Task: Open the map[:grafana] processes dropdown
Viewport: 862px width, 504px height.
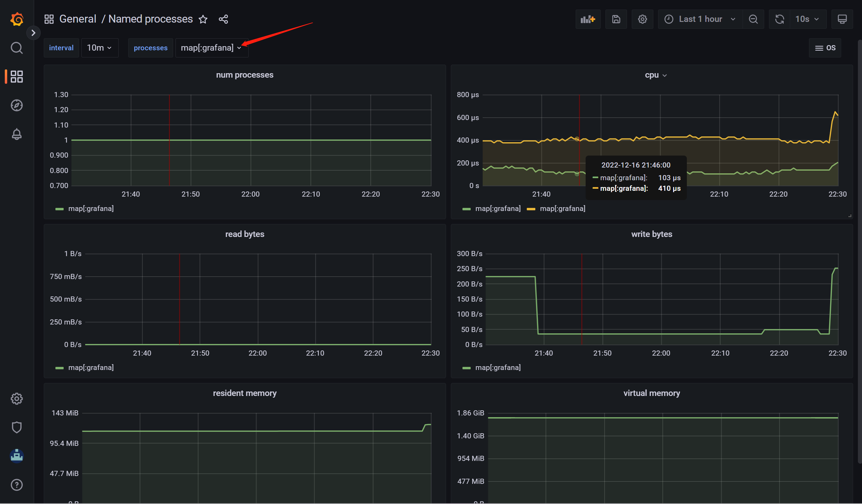Action: click(212, 48)
